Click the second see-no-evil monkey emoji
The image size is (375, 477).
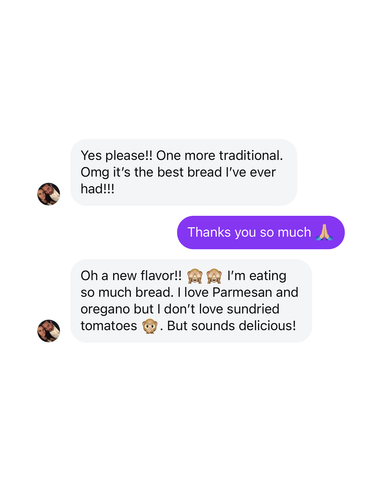tap(214, 276)
